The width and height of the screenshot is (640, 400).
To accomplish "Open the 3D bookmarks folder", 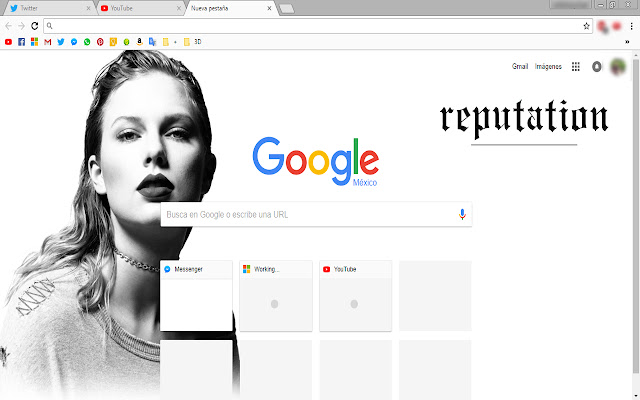I will tap(192, 42).
